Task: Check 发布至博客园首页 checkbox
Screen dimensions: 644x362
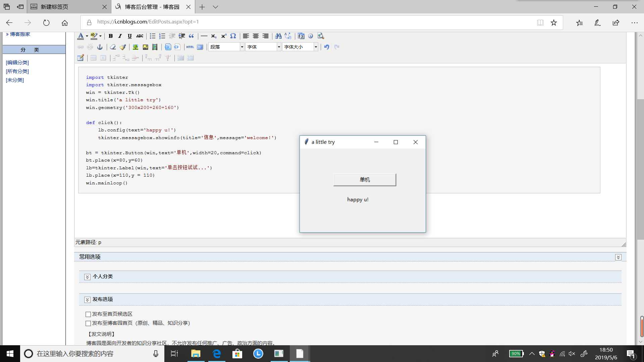Action: click(x=88, y=323)
